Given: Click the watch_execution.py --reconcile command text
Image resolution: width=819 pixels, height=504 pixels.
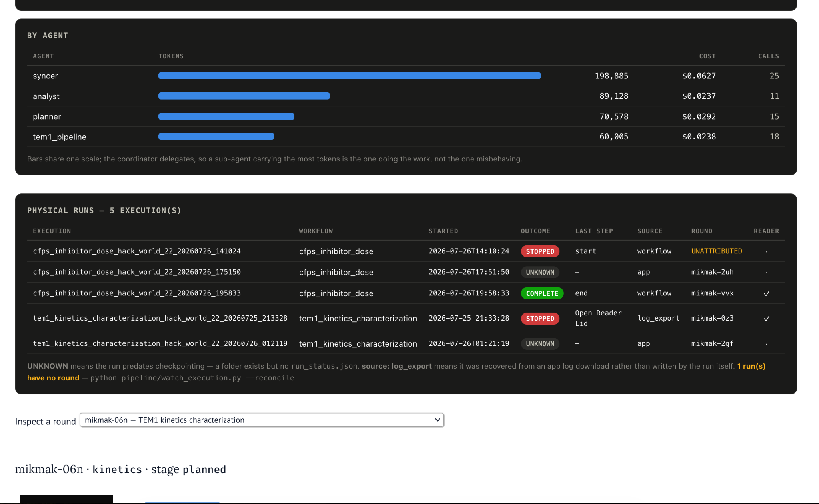Looking at the screenshot, I should 192,378.
